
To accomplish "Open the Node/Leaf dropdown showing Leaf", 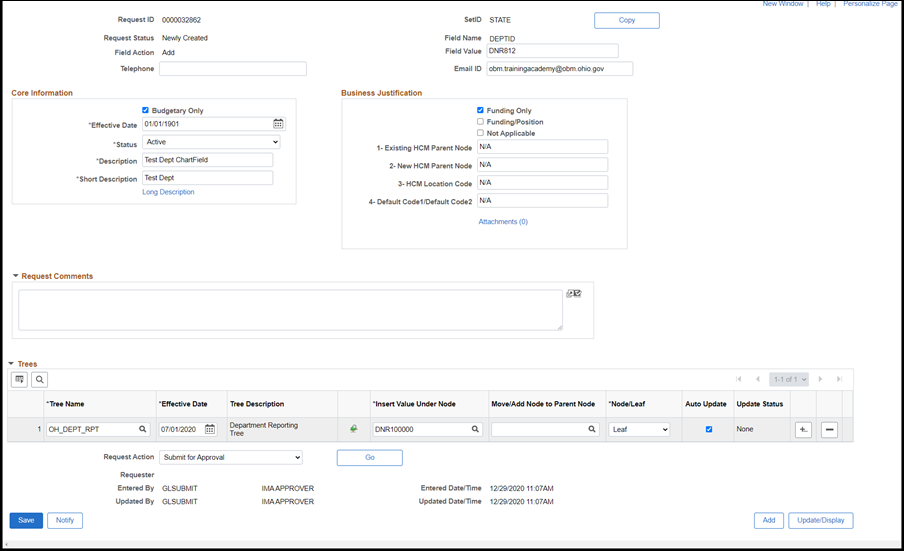I will click(639, 430).
